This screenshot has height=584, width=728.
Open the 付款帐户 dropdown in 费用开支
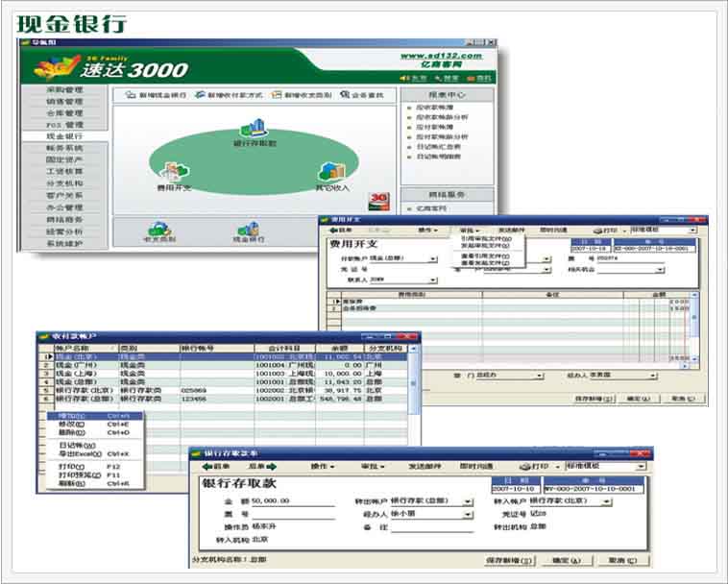(x=433, y=259)
